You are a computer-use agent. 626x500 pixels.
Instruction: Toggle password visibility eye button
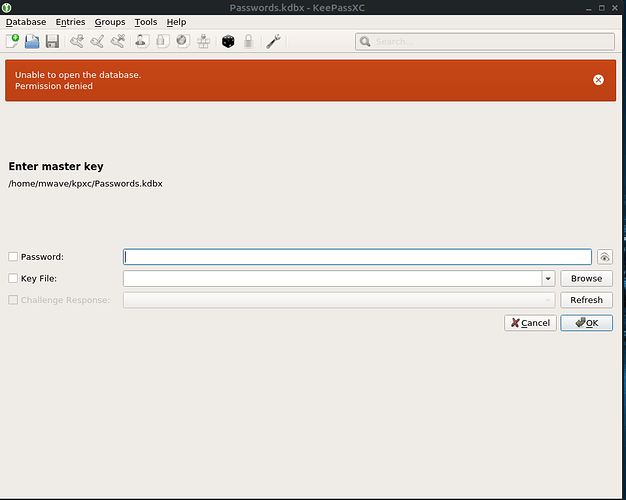[x=604, y=257]
